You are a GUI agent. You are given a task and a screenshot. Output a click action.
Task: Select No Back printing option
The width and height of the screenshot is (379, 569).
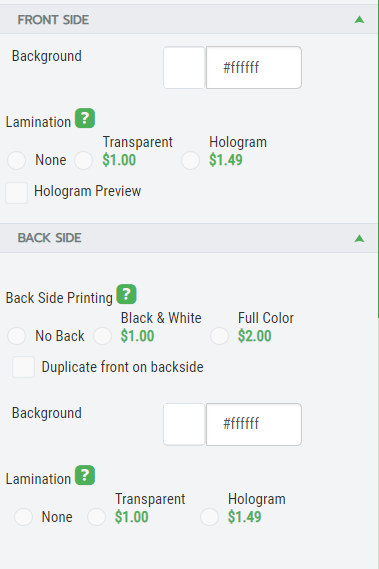tap(16, 336)
